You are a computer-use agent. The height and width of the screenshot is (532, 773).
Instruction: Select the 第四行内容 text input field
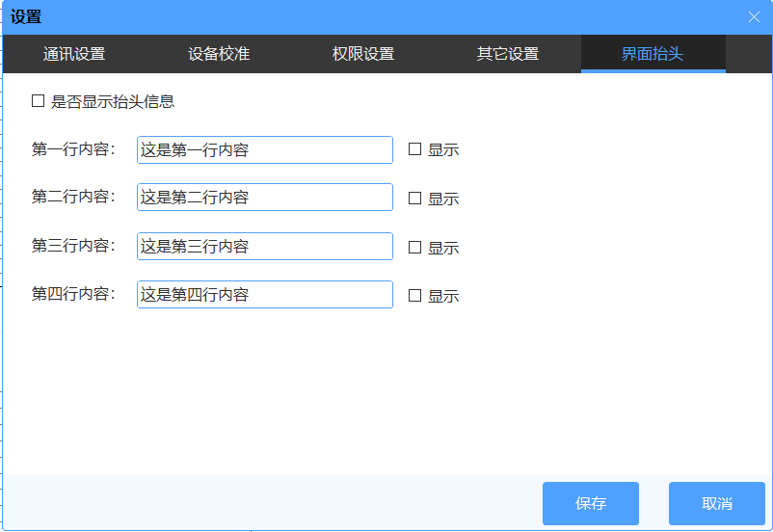coord(265,294)
